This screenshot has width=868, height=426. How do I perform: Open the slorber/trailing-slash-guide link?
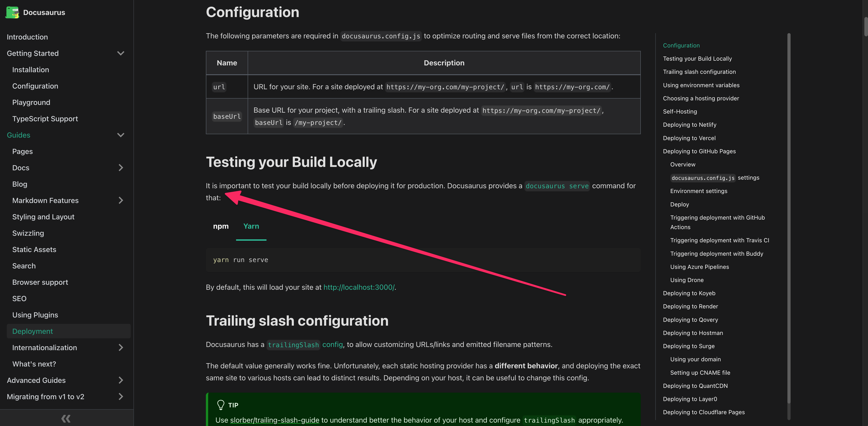[x=274, y=420]
